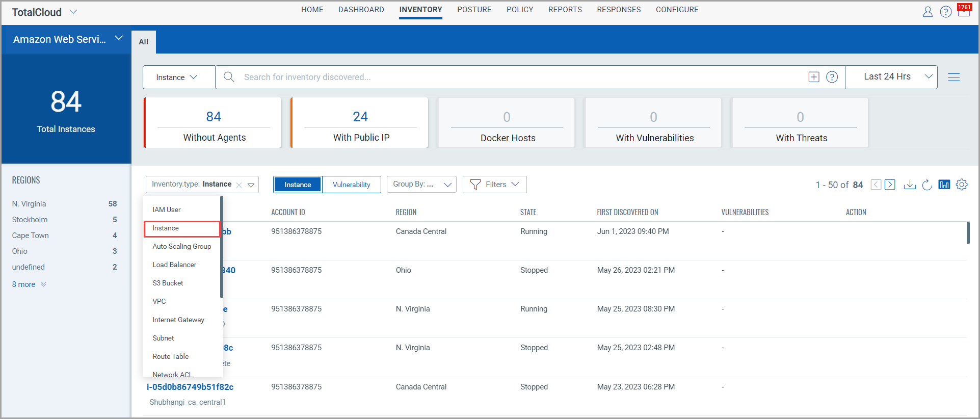The height and width of the screenshot is (419, 980).
Task: Open the Docker Hosts card
Action: (x=507, y=123)
